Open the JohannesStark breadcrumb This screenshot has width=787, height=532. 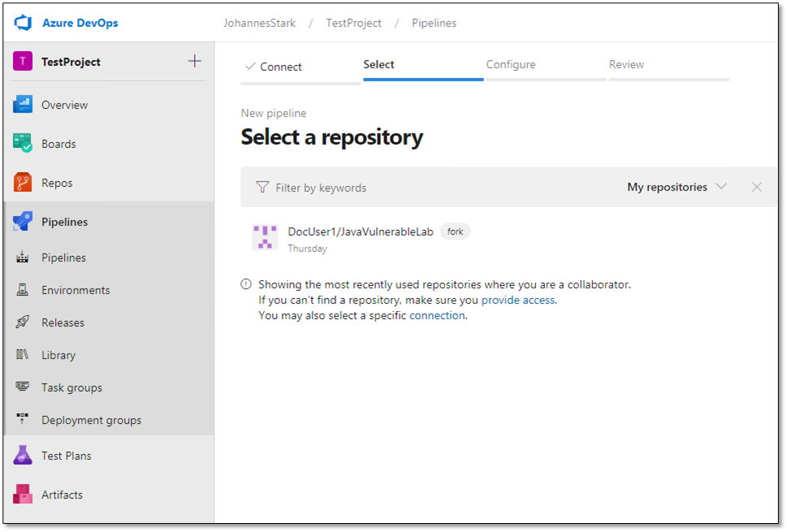pyautogui.click(x=259, y=23)
